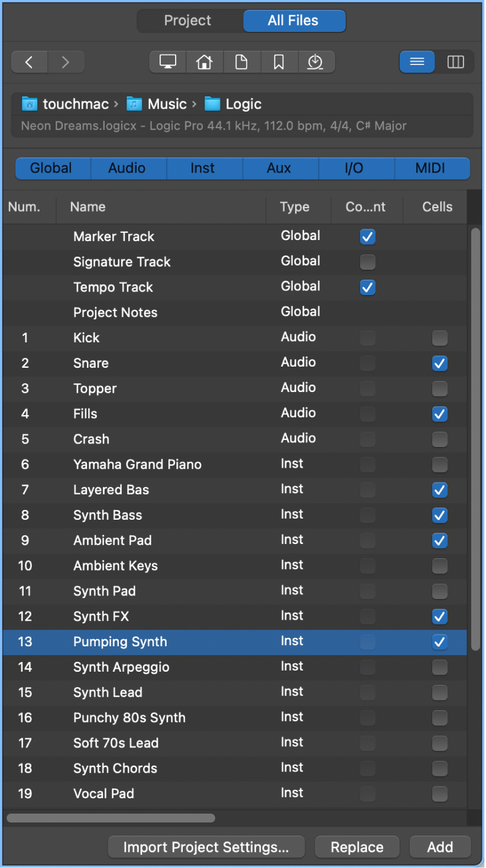The image size is (486, 868).
Task: Open Import Project Settings
Action: [206, 847]
